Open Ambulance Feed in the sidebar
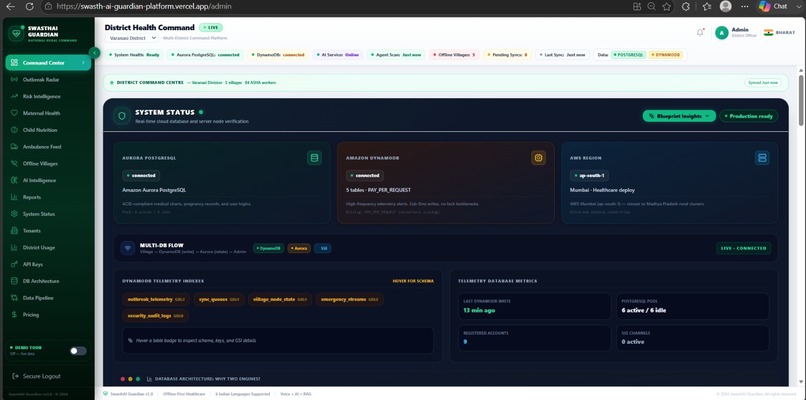The height and width of the screenshot is (400, 806). (x=42, y=147)
